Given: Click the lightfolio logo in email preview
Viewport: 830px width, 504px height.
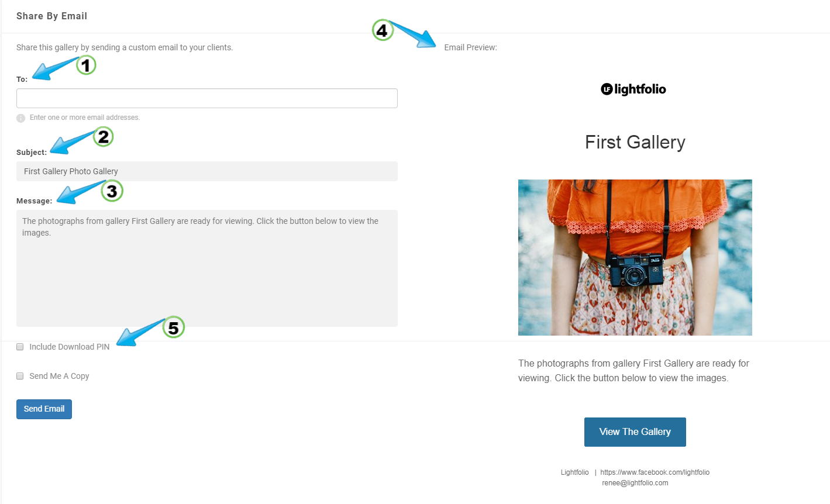Looking at the screenshot, I should [x=633, y=89].
